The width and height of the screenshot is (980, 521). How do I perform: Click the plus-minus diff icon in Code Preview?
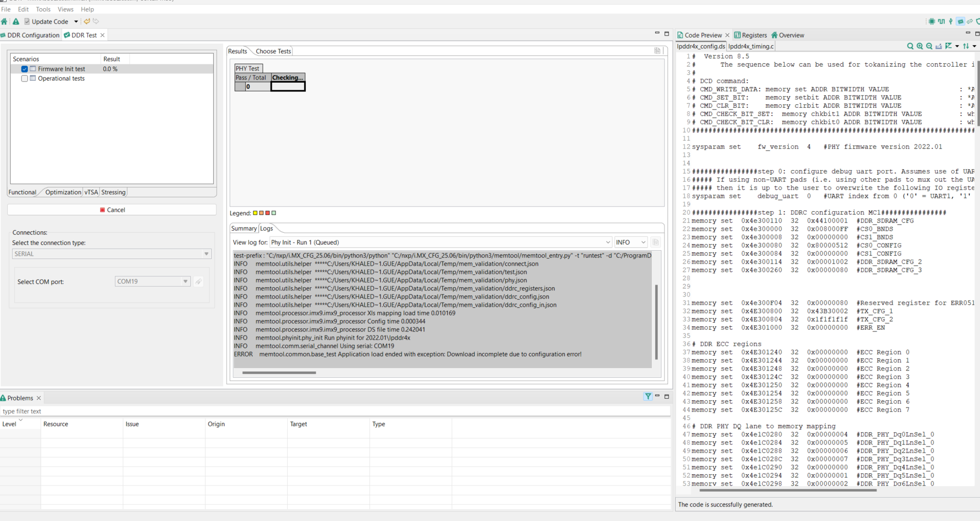949,46
